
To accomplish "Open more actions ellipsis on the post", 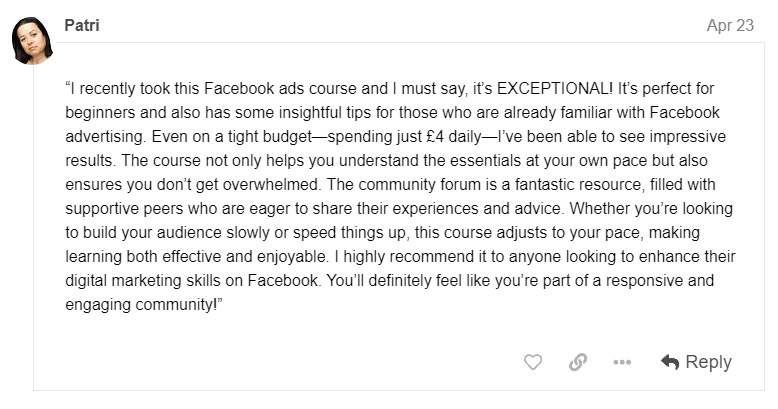I will (x=622, y=362).
